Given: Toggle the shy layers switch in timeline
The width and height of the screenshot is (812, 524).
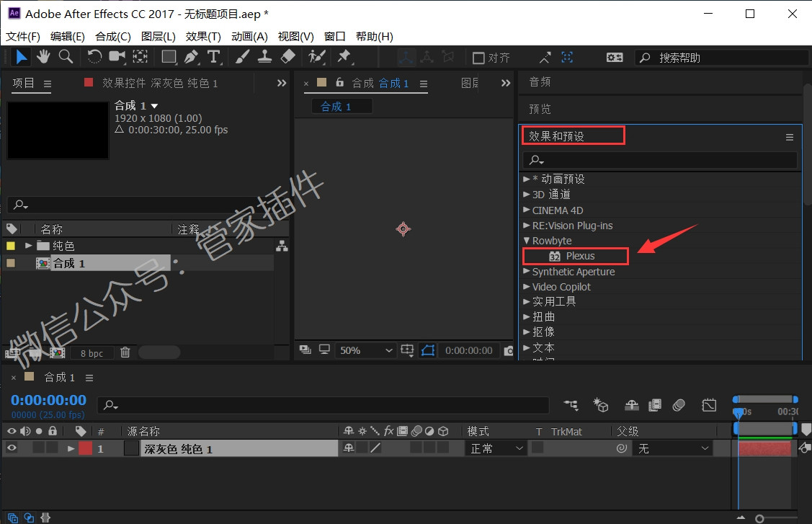Looking at the screenshot, I should pyautogui.click(x=631, y=405).
